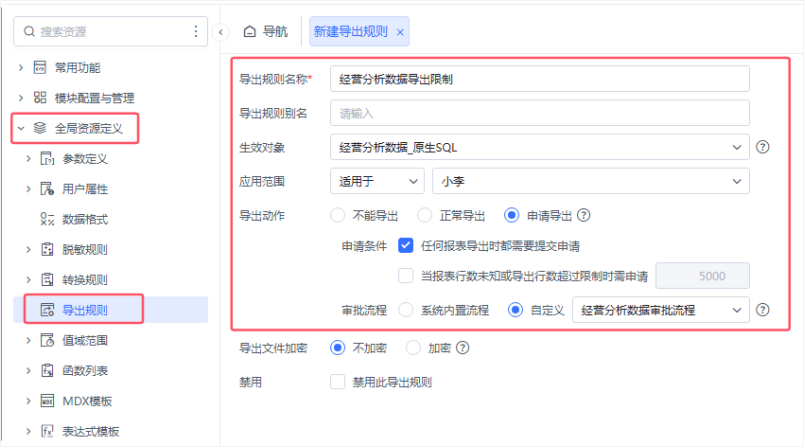Expand the 用户属性 tree node
This screenshot has height=448, width=805.
[28, 189]
